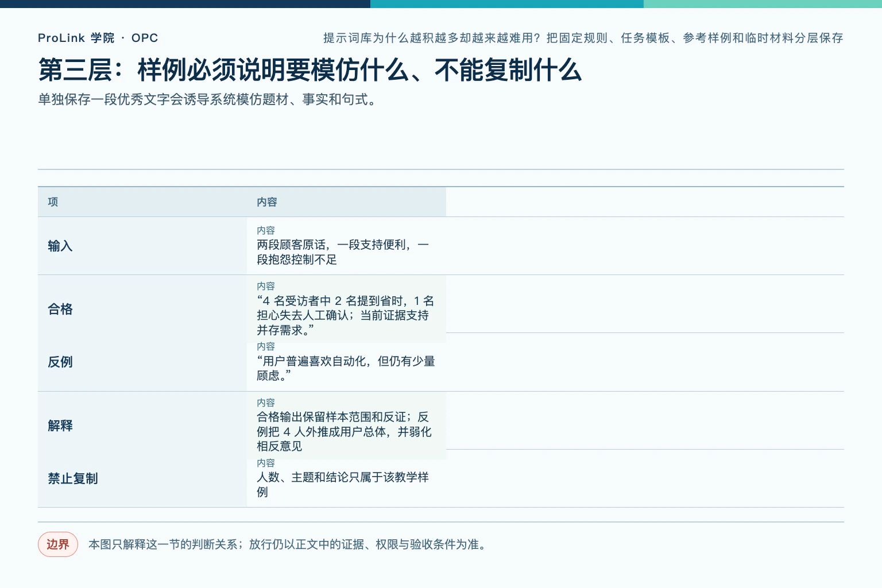
Task: Click the quote “用户普遍喜欢自动化，但仍有少量顾虑。”
Action: coord(346,368)
